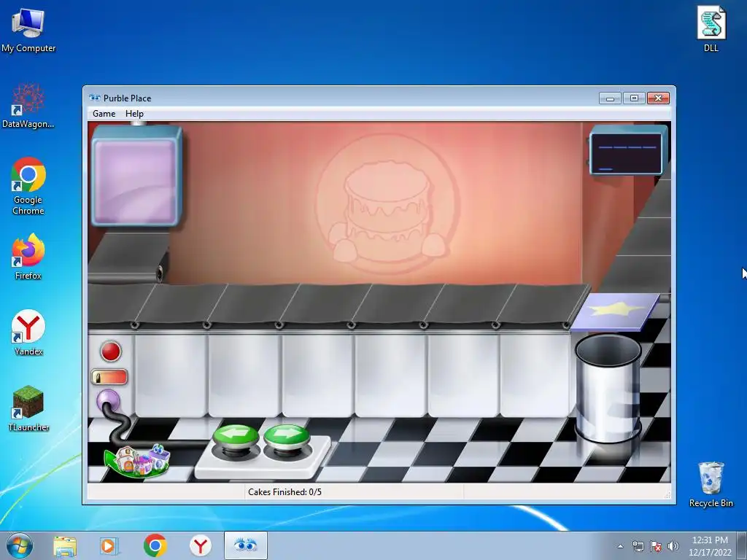Click the Purble Place taskbar button
The image size is (747, 560).
(246, 545)
